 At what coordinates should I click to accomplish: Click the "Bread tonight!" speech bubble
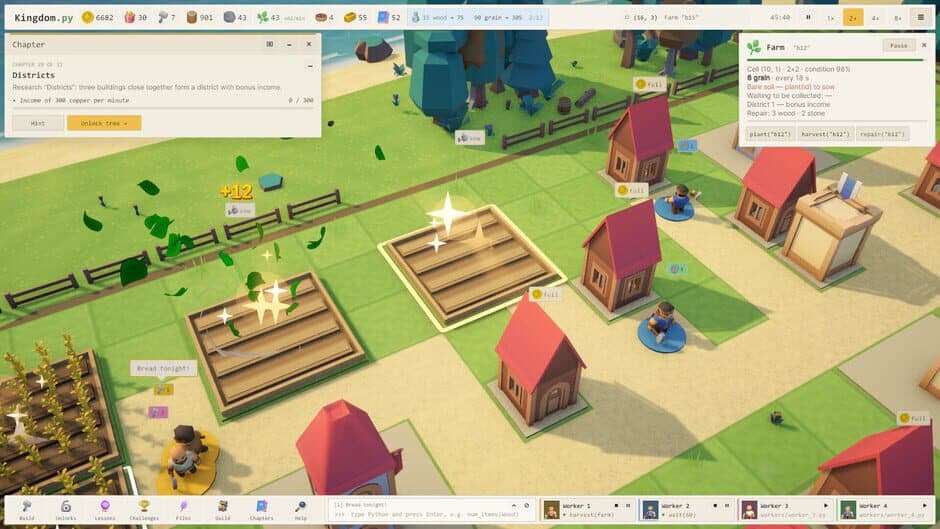[x=163, y=368]
